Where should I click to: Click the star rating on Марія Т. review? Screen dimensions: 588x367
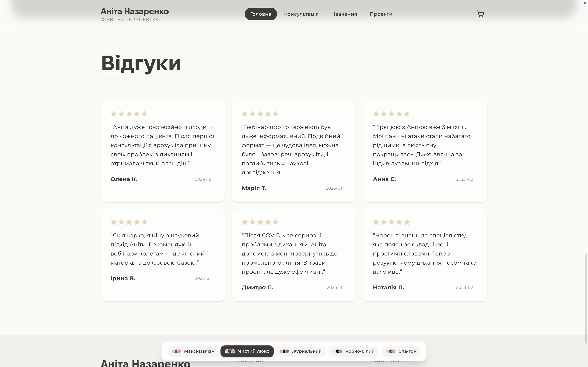coord(260,114)
